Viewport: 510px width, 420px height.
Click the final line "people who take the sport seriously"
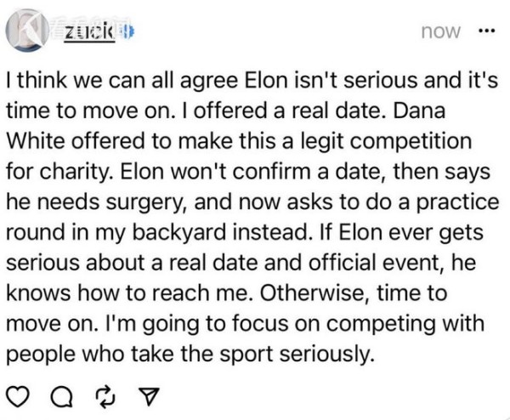click(x=189, y=355)
